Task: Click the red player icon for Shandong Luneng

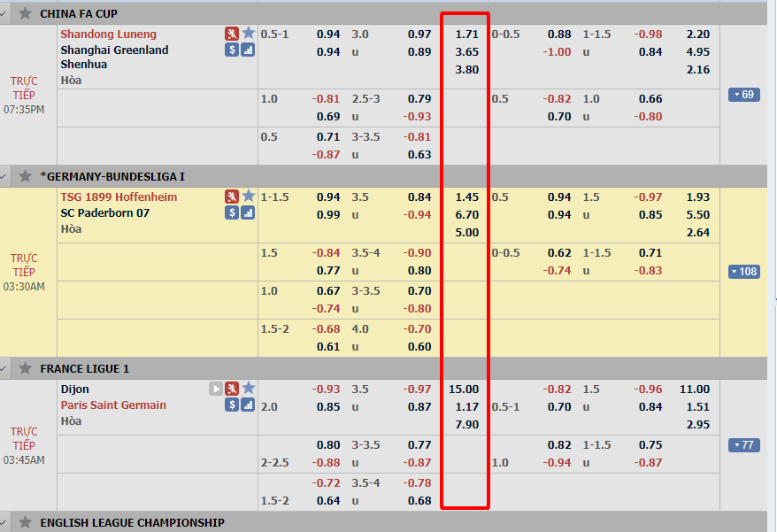Action: click(231, 34)
